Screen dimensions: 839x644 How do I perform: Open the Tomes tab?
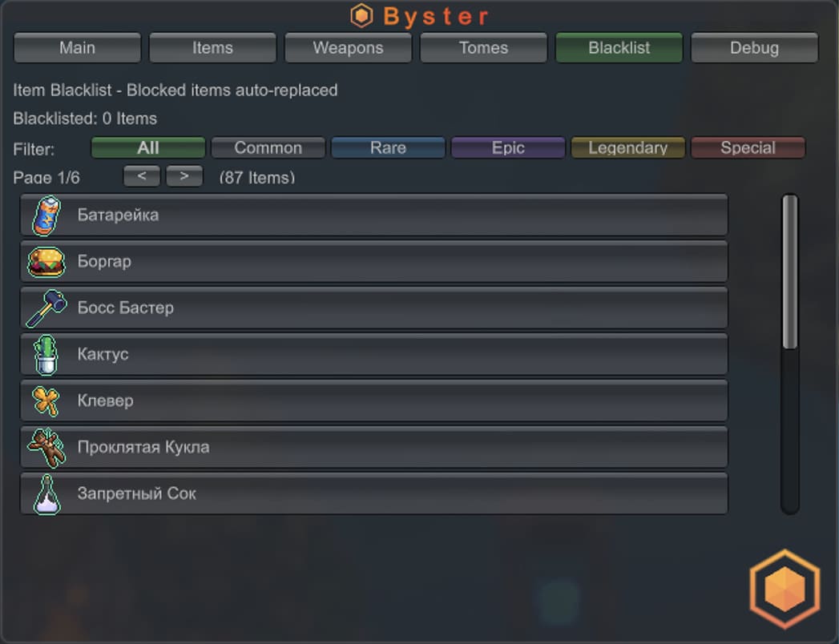(x=484, y=47)
